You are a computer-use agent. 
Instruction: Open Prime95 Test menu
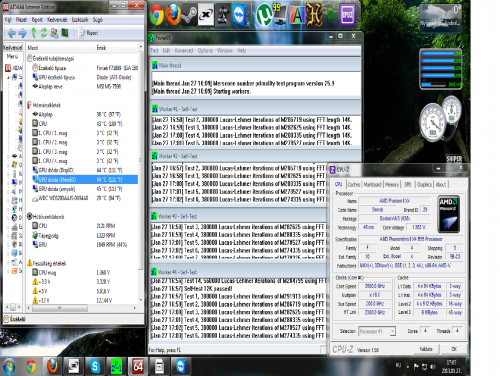point(154,51)
